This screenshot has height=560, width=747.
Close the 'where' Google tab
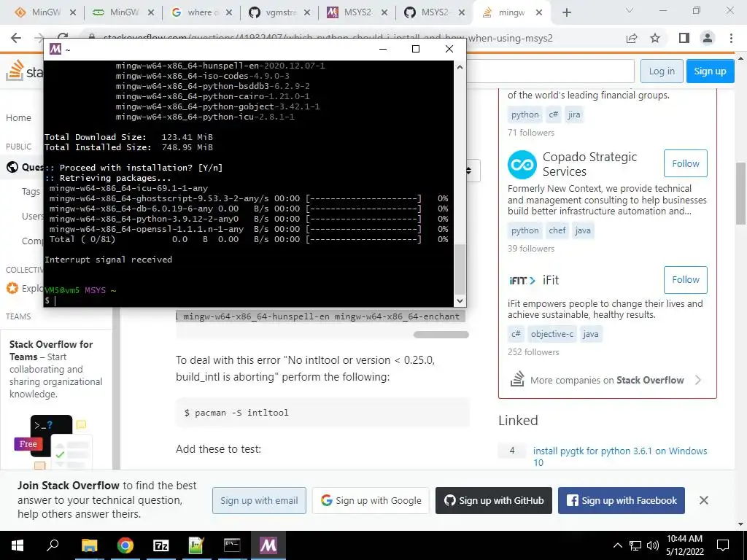(228, 13)
